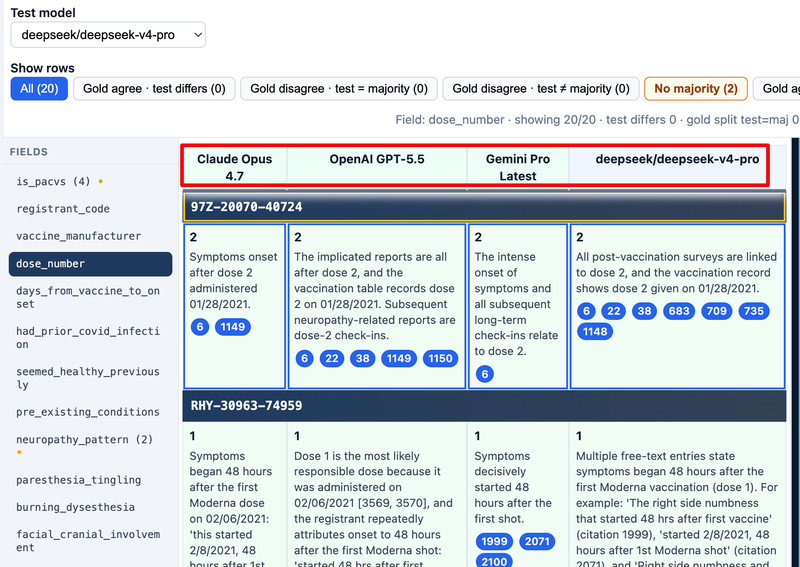This screenshot has height=567, width=800.
Task: Select the is_pacvs (4) field
Action: [90, 181]
